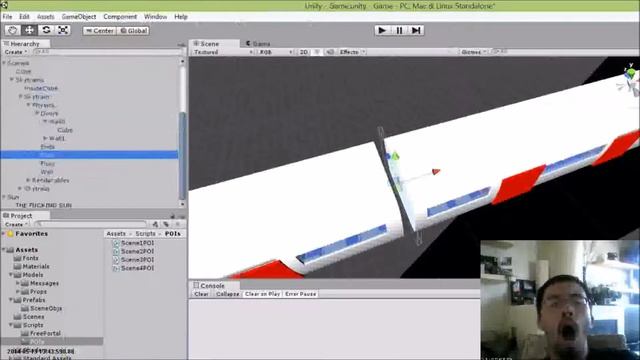Select Scene1POI script file
Image resolution: width=640 pixels, height=360 pixels.
point(133,243)
